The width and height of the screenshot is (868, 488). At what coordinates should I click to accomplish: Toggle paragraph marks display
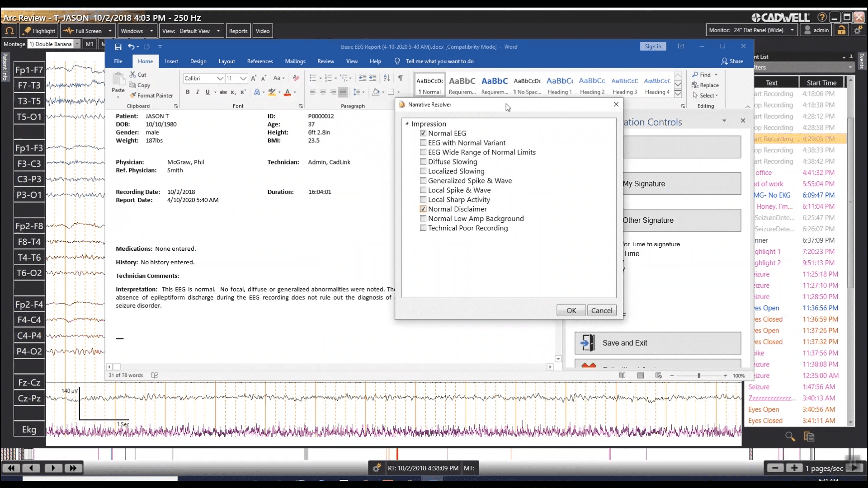(x=401, y=78)
